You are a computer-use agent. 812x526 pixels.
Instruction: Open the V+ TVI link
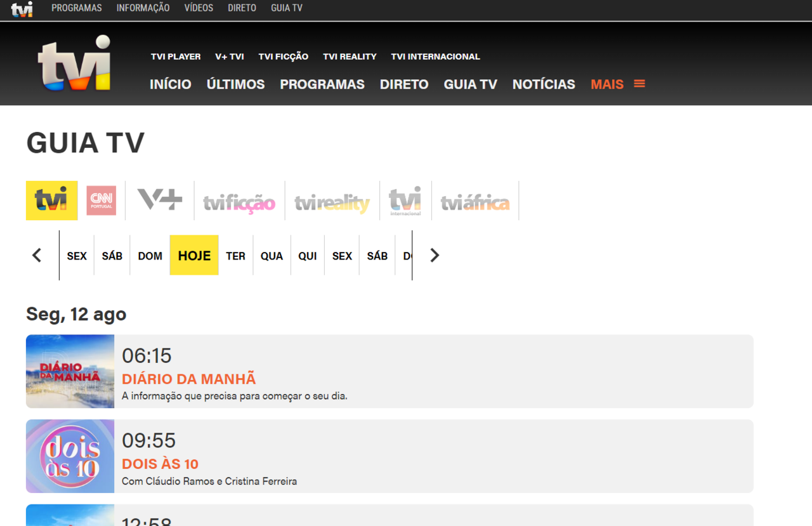click(230, 56)
